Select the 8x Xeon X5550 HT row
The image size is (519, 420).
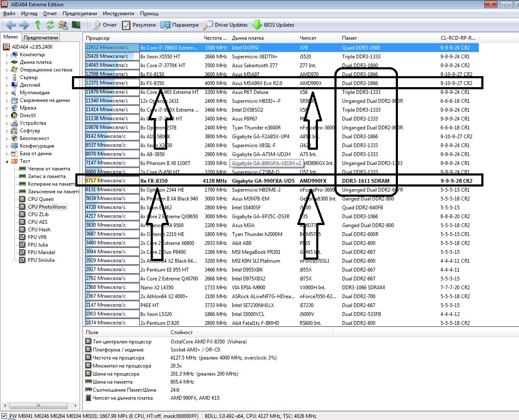coord(282,57)
